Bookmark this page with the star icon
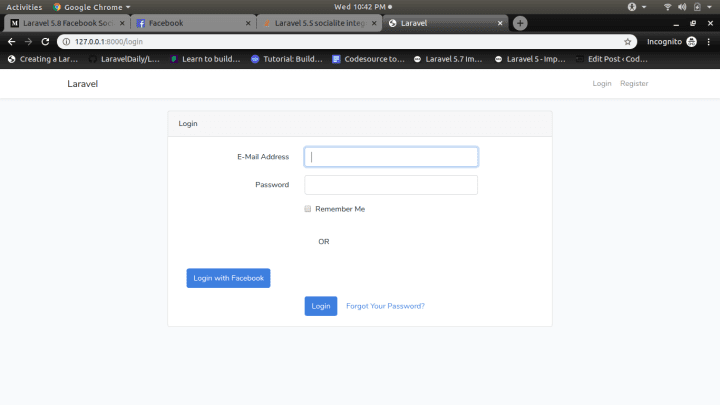This screenshot has height=405, width=720. [x=628, y=42]
